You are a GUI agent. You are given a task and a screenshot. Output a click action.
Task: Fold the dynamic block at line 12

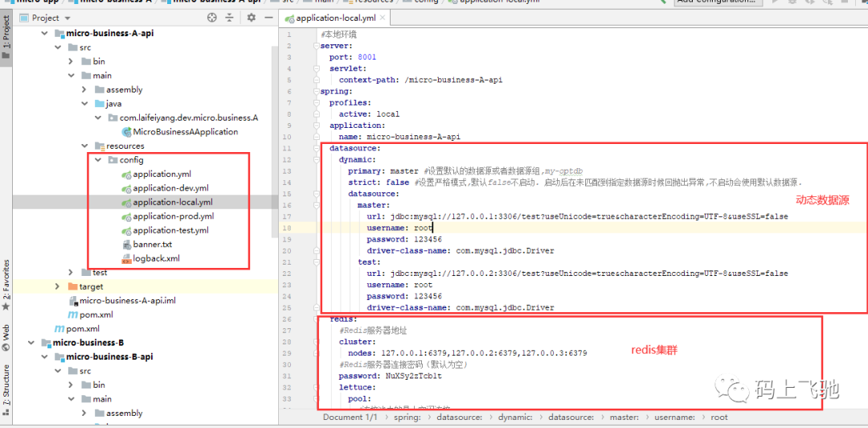coord(316,159)
